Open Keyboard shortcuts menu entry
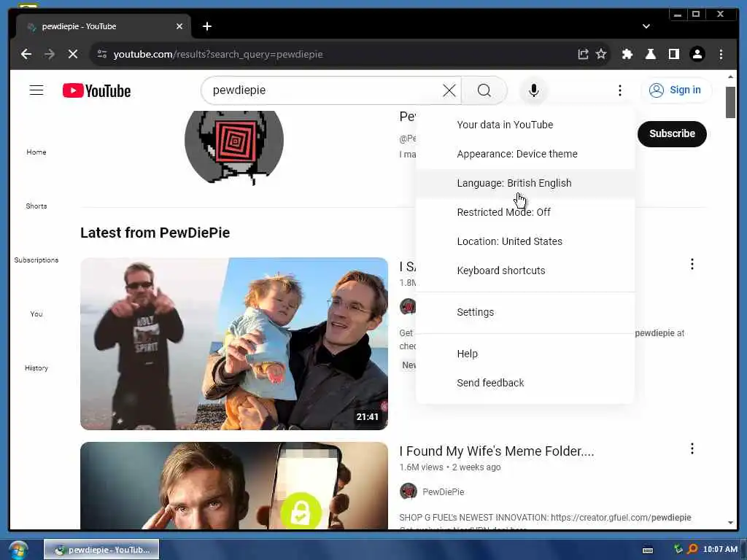747x560 pixels. [525, 271]
